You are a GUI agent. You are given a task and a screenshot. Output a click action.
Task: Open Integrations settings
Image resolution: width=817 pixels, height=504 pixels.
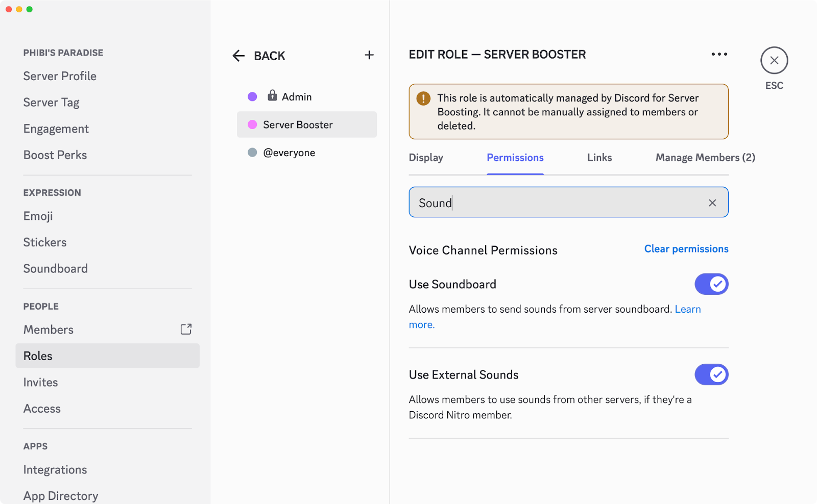pos(55,470)
